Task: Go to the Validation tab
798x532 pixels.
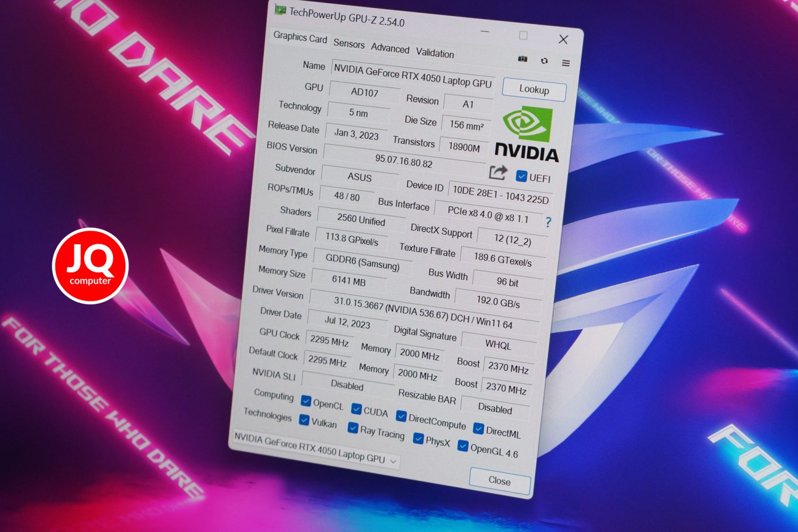Action: pos(435,53)
